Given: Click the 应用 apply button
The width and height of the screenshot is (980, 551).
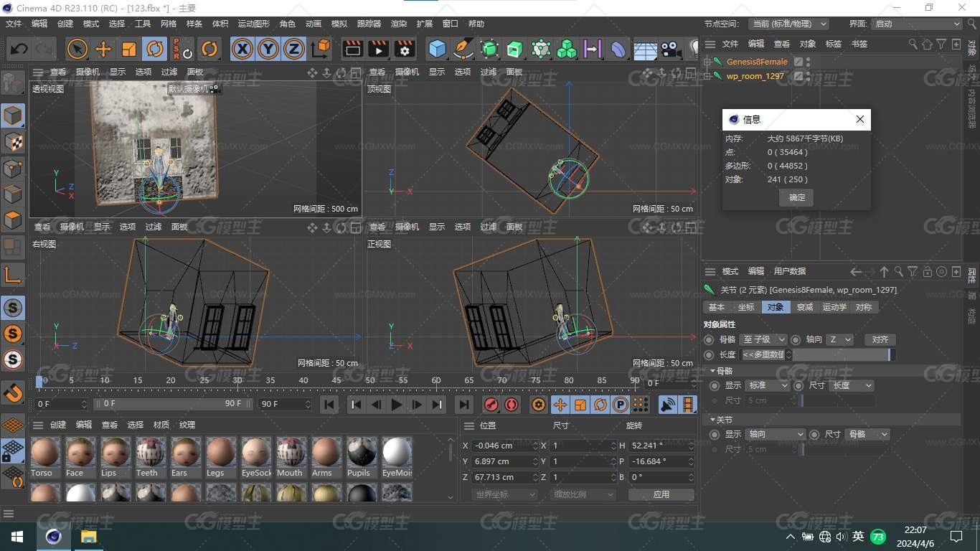Looking at the screenshot, I should (x=661, y=494).
